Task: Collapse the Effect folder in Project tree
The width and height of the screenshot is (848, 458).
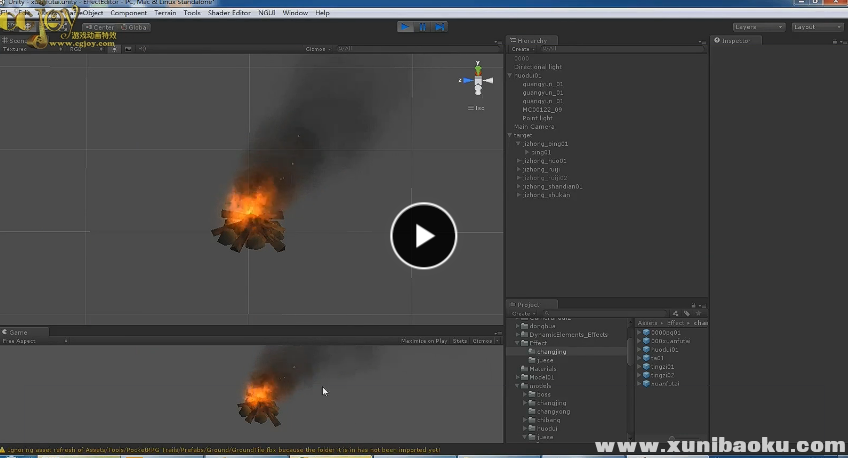Action: click(519, 343)
